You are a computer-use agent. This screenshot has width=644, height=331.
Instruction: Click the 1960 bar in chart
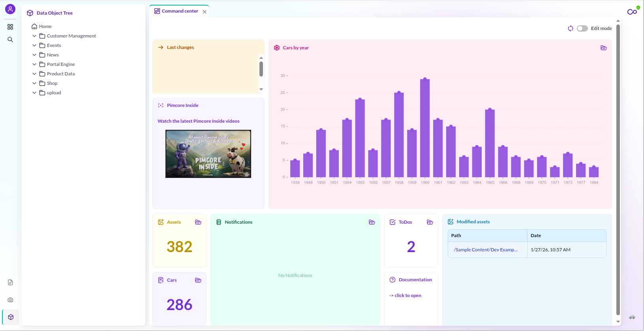click(425, 128)
